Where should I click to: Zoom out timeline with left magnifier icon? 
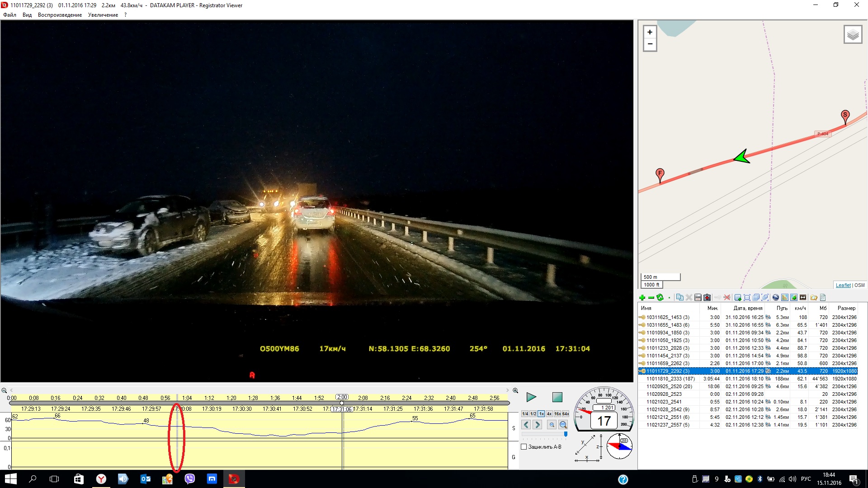(x=4, y=391)
